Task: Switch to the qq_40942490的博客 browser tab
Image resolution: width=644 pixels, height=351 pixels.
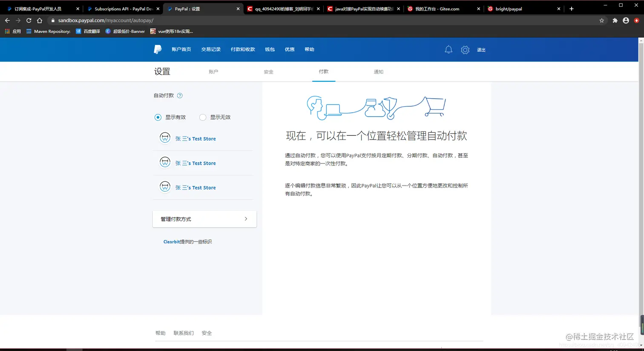Action: point(283,9)
